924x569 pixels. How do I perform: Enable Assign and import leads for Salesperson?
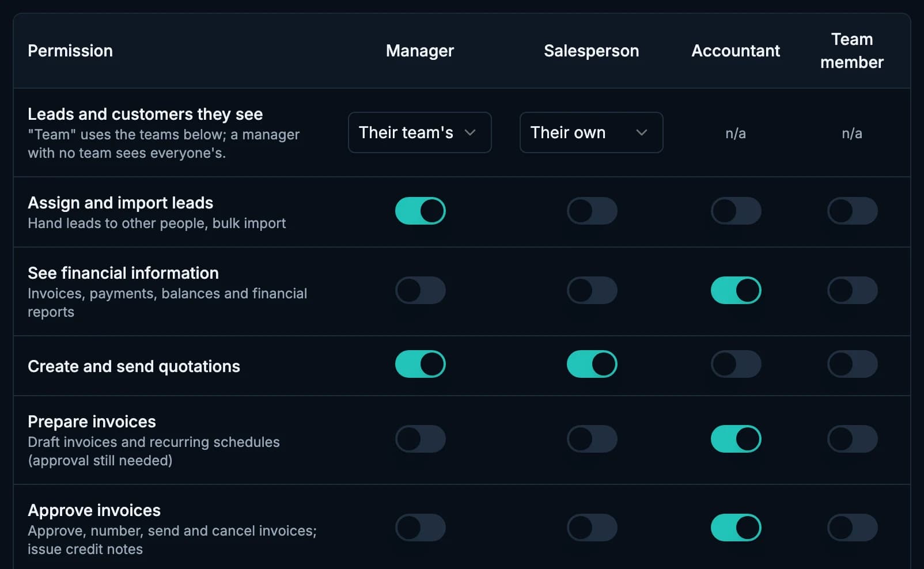click(592, 211)
